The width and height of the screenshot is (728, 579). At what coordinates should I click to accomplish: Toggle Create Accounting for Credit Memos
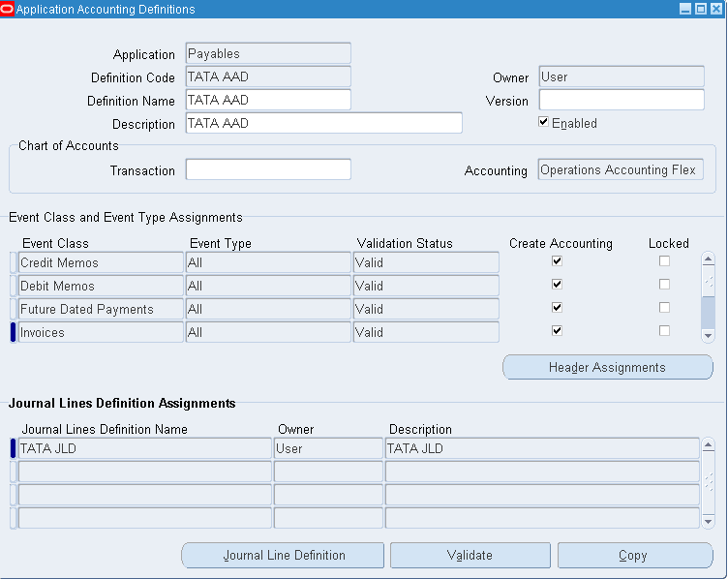coord(557,261)
